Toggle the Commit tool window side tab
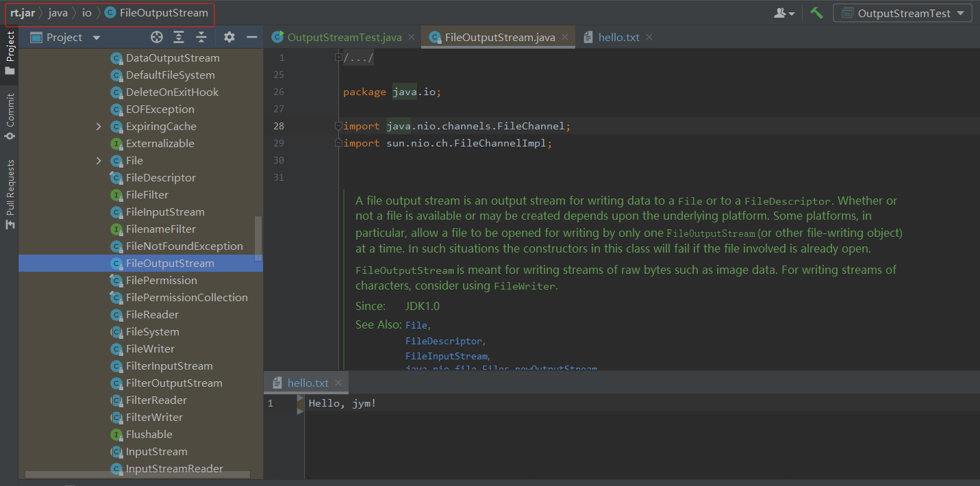980x486 pixels. click(x=10, y=116)
